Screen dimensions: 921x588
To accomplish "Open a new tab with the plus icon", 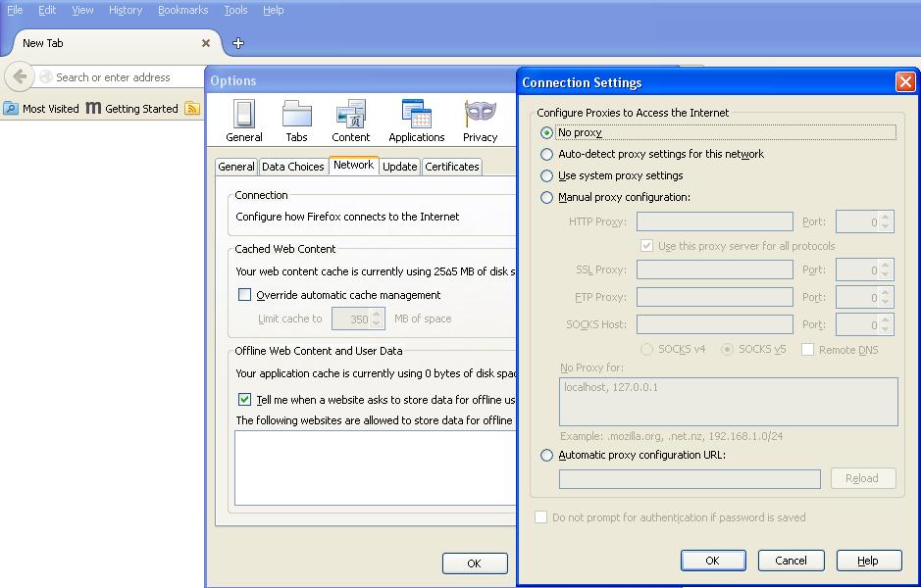I will (238, 43).
